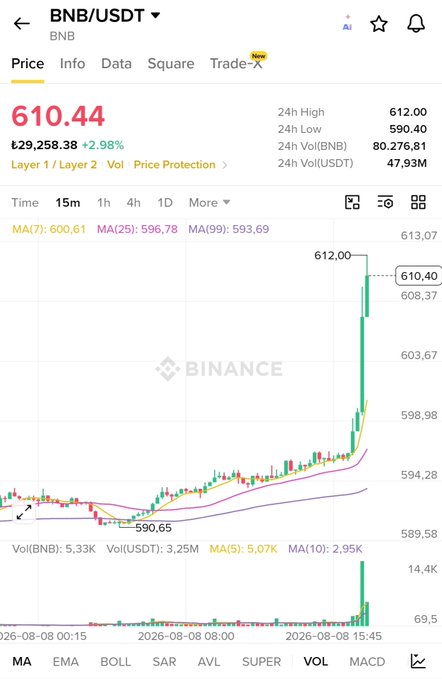Open indicator chart settings icon bottom right
This screenshot has width=442, height=679.
[418, 661]
